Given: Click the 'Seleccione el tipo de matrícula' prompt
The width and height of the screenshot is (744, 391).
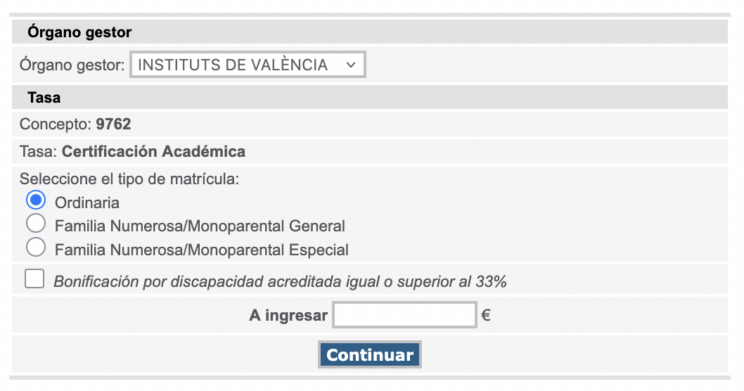Looking at the screenshot, I should (x=129, y=179).
